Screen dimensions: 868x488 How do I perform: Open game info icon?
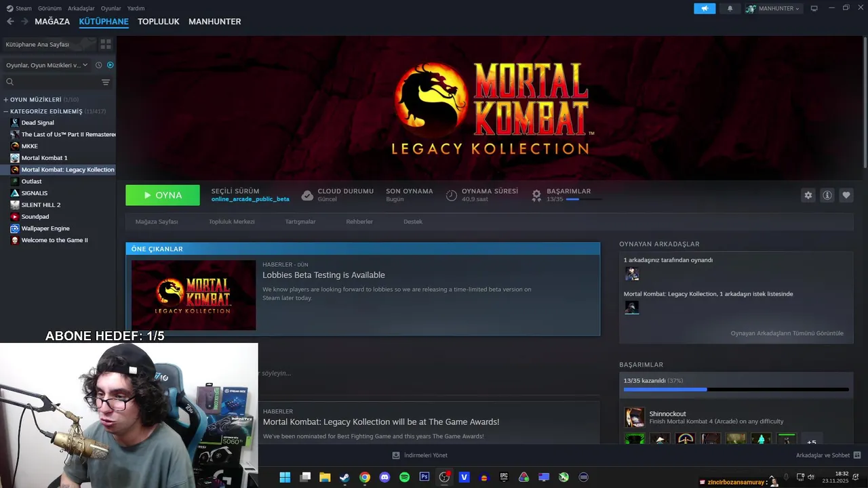point(827,195)
